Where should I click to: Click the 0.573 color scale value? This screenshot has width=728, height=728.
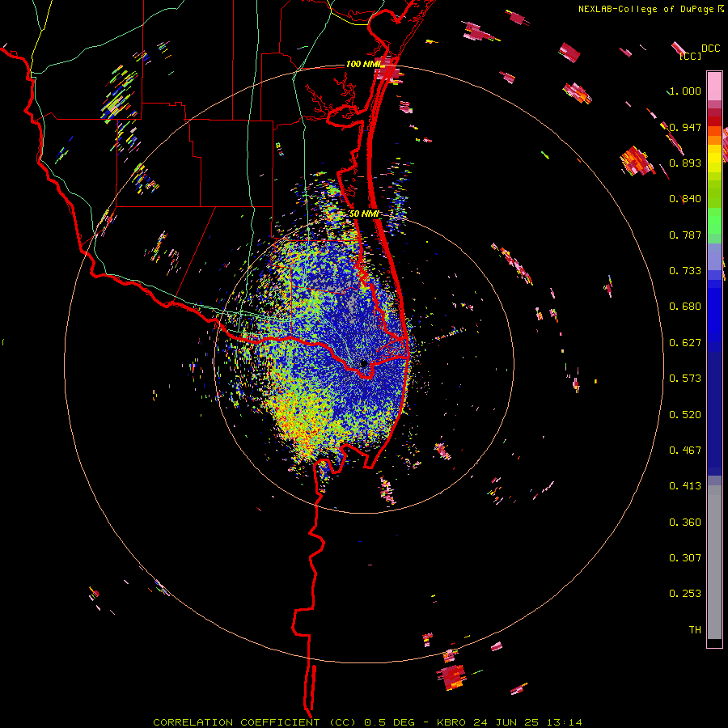pos(685,379)
